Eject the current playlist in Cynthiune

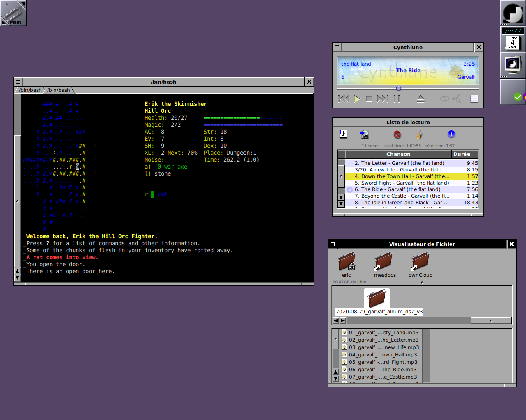pos(420,99)
